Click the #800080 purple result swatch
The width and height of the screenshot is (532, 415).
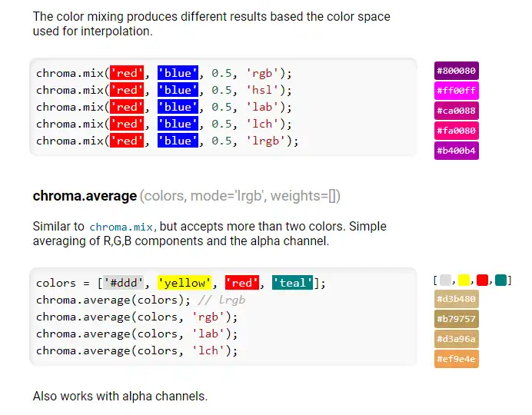pyautogui.click(x=457, y=71)
